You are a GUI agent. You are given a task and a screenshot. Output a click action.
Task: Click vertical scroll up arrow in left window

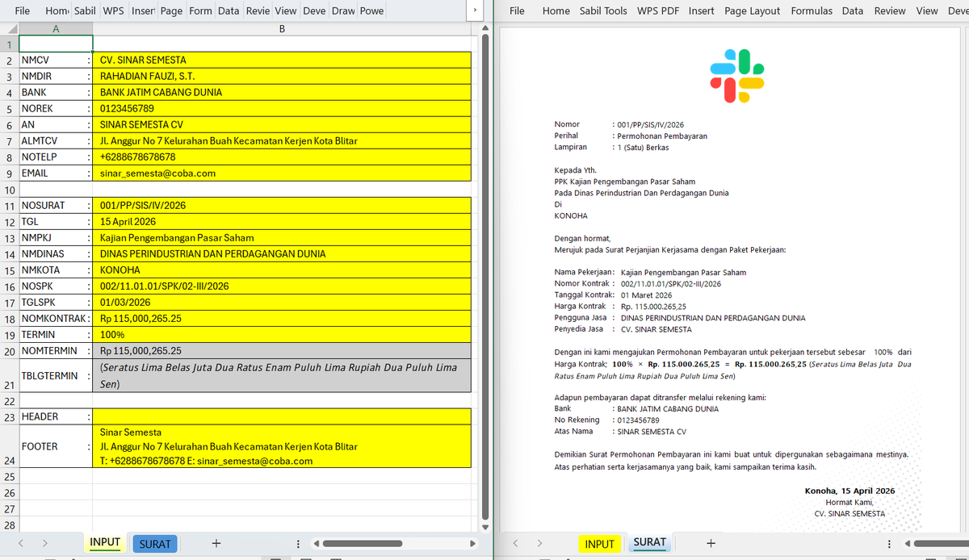(485, 27)
